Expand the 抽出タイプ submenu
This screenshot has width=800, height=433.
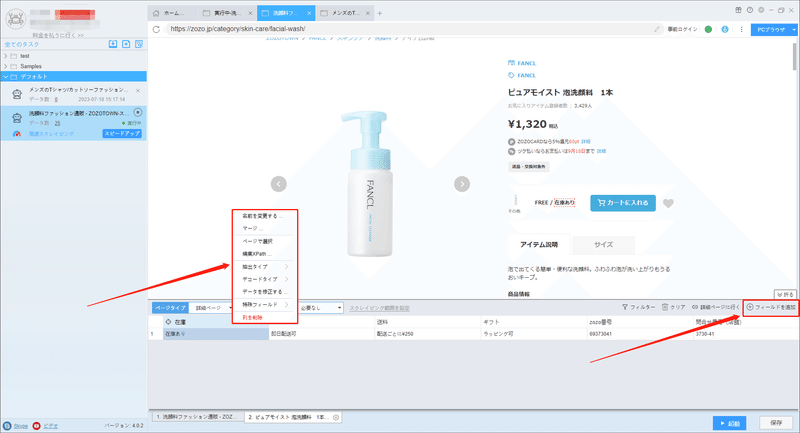tap(263, 267)
